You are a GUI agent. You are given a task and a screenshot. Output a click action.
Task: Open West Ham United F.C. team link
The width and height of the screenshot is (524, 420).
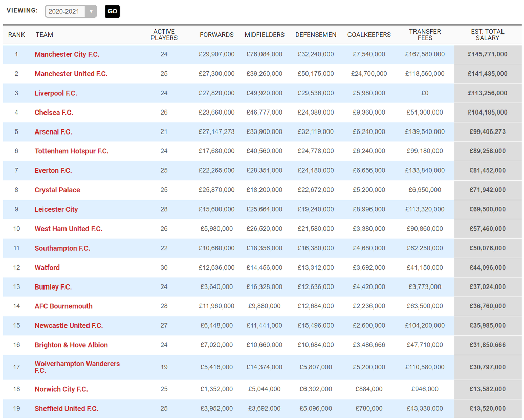tap(69, 229)
